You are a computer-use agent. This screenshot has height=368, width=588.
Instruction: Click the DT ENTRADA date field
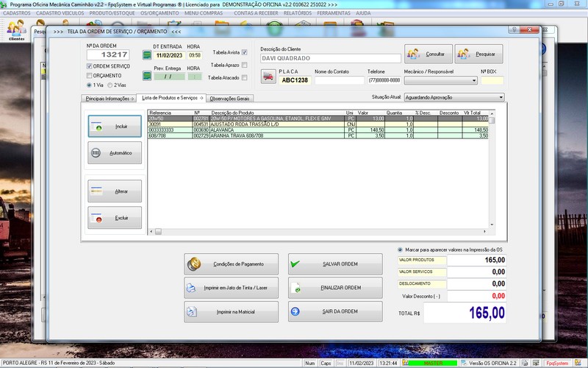click(x=169, y=56)
